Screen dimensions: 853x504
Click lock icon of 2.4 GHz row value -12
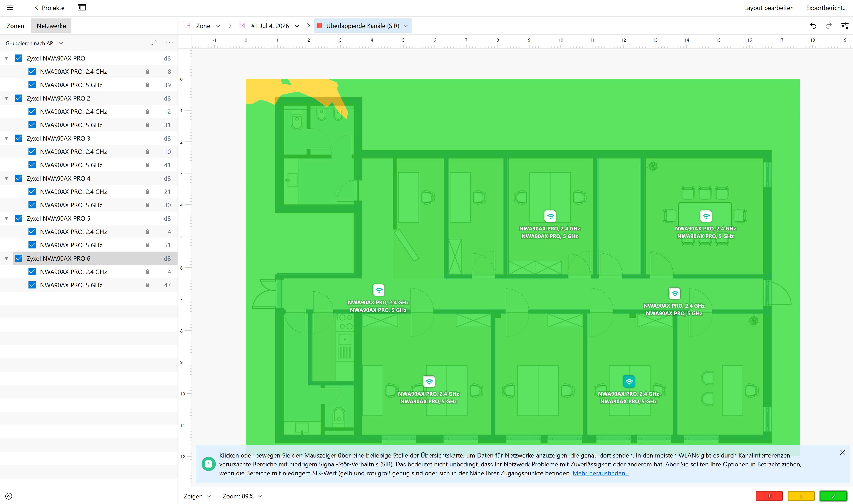(148, 112)
